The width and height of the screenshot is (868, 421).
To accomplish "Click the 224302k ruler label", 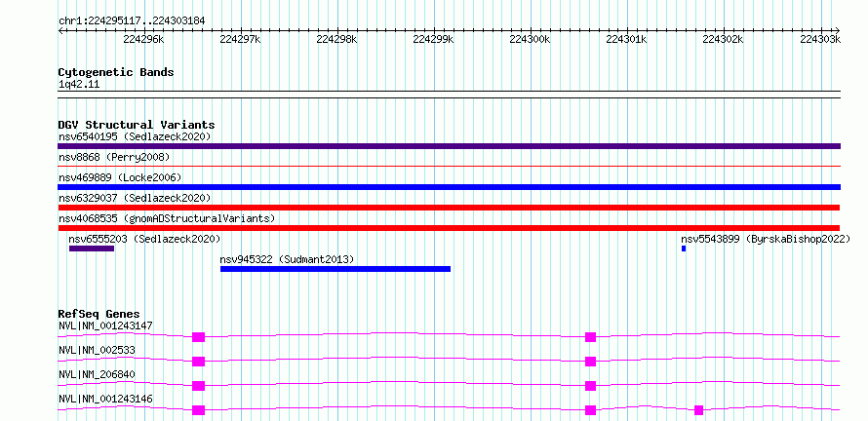I will click(x=723, y=39).
